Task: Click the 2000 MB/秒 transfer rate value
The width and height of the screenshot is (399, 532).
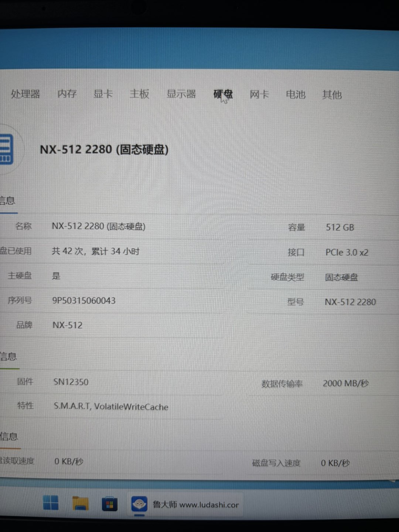Action: 345,383
